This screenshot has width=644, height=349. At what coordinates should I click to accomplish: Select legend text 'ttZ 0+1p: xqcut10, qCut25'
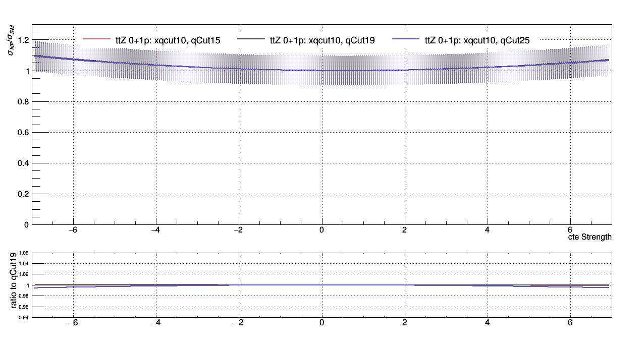tap(477, 41)
